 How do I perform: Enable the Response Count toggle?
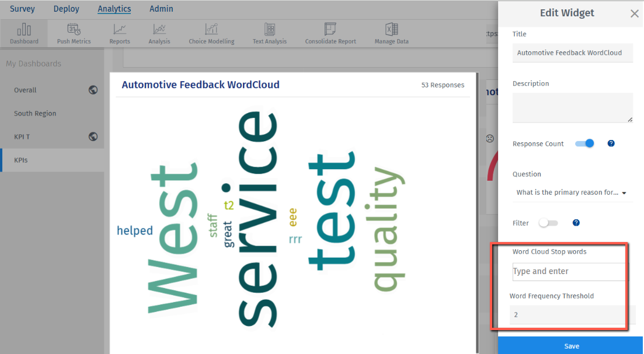pyautogui.click(x=584, y=143)
